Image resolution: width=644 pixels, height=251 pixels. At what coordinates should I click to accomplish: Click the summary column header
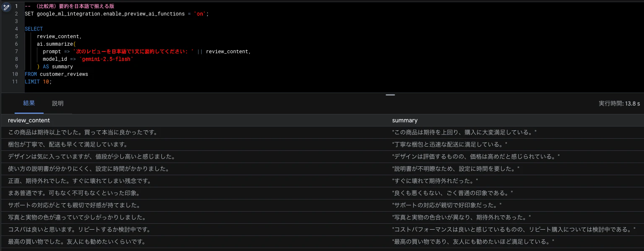pos(405,120)
